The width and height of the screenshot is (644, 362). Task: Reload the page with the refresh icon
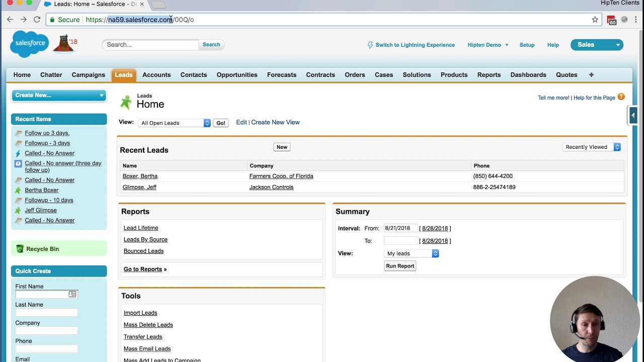click(x=37, y=20)
